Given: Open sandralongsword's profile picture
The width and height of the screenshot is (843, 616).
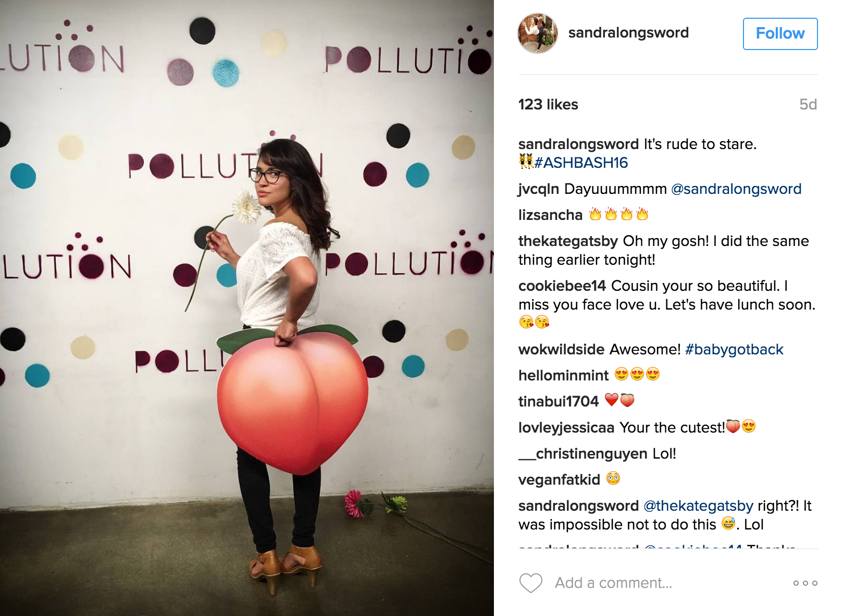Looking at the screenshot, I should coord(538,33).
